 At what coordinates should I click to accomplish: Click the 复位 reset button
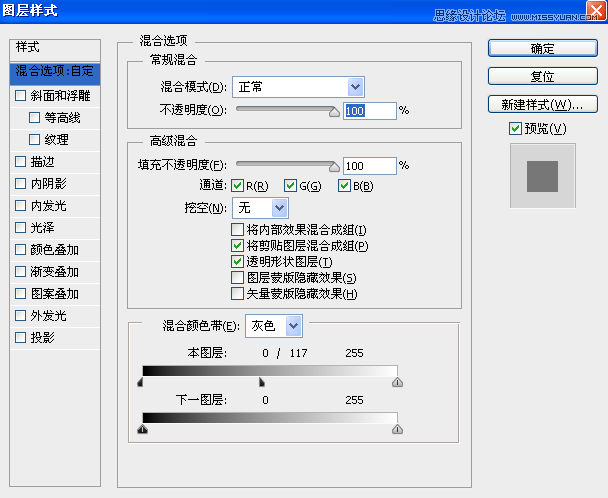542,76
